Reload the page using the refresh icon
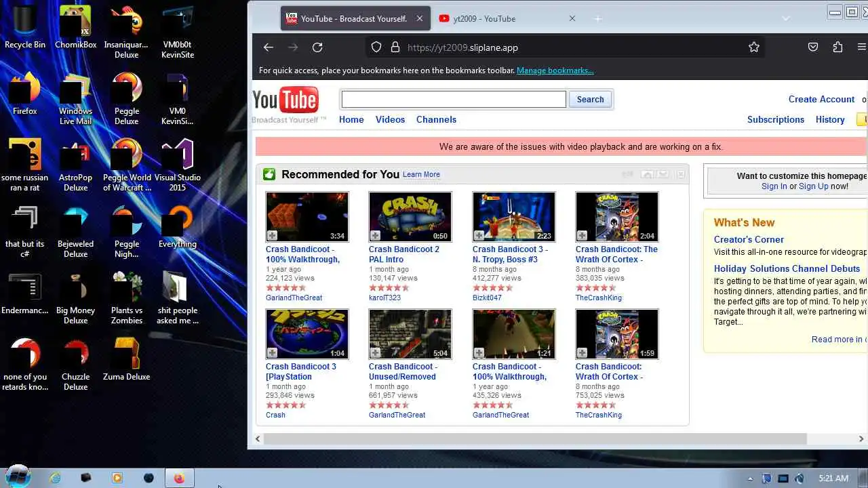 click(x=317, y=47)
